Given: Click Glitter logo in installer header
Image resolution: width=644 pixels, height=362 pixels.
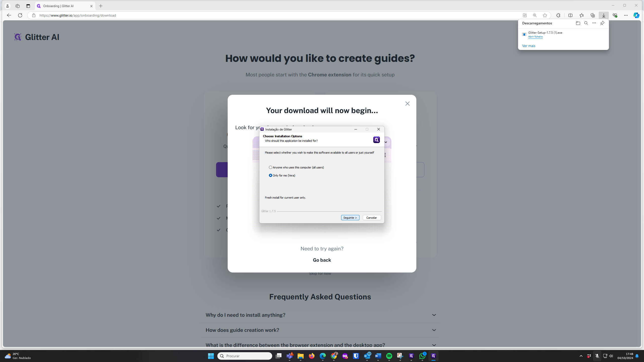Looking at the screenshot, I should tap(376, 140).
